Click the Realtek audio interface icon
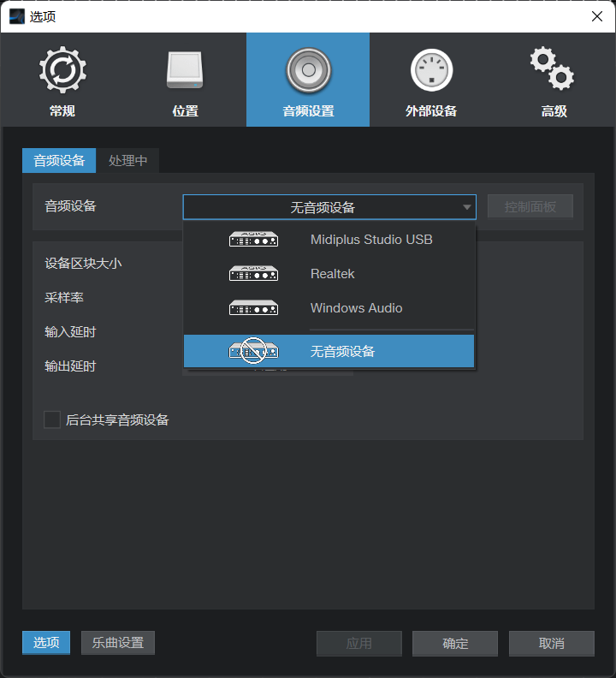The image size is (616, 678). [254, 273]
